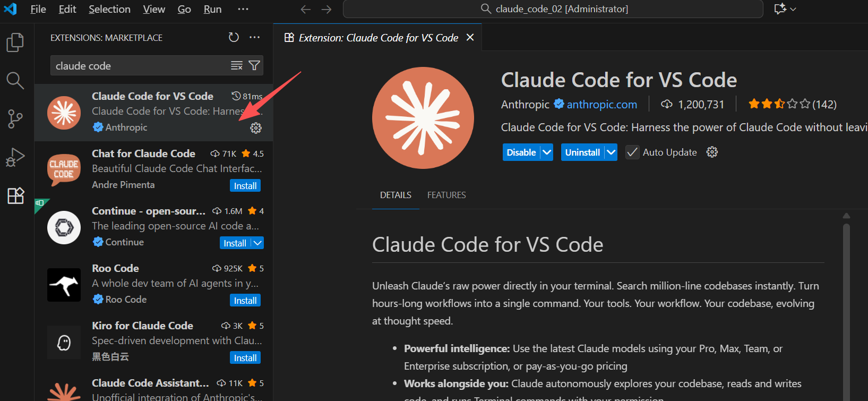Open the File menu
Screen dimensions: 868x401
pyautogui.click(x=38, y=9)
